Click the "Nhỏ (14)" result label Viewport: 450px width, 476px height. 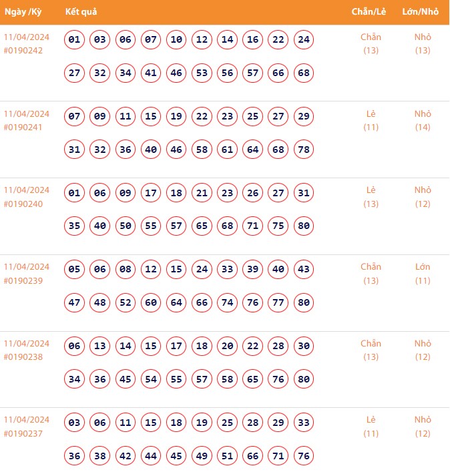(x=423, y=121)
